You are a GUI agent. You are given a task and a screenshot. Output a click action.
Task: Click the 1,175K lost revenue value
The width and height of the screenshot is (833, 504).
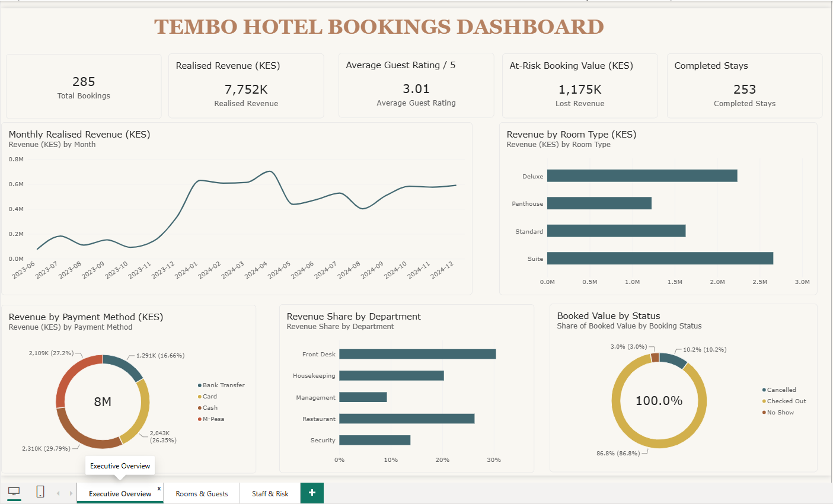coord(580,90)
